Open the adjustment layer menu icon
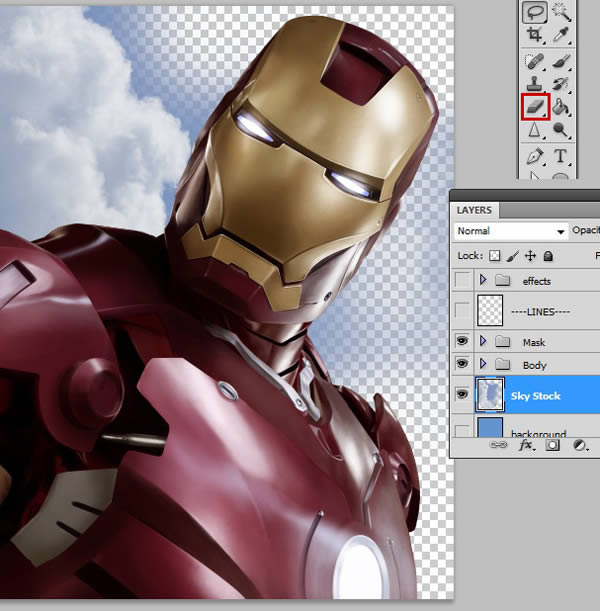600x611 pixels. coord(580,445)
